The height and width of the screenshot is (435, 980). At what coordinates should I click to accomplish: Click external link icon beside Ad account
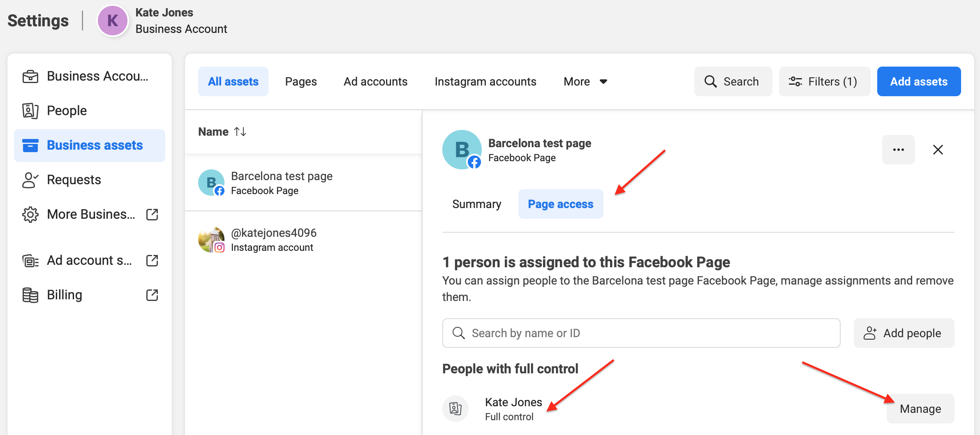point(152,260)
